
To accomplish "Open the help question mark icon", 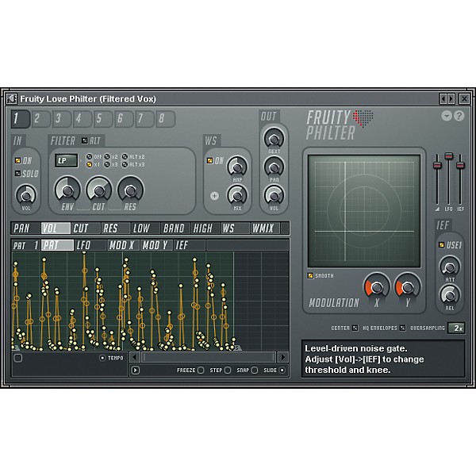I will click(x=459, y=116).
